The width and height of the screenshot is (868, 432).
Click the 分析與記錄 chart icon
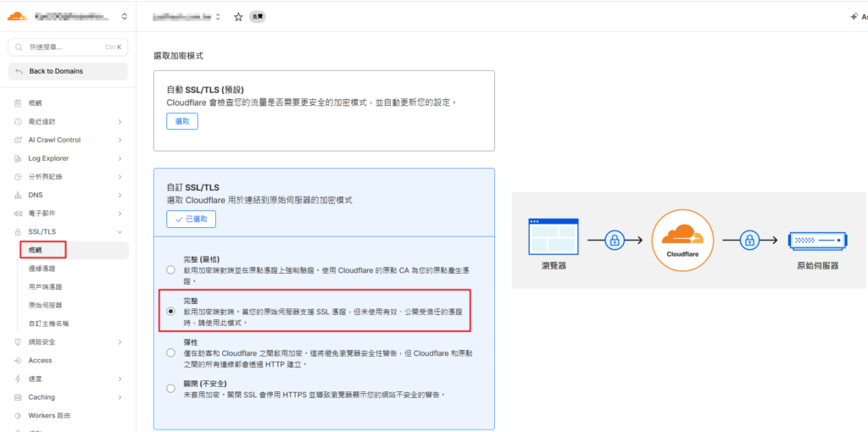pyautogui.click(x=18, y=177)
